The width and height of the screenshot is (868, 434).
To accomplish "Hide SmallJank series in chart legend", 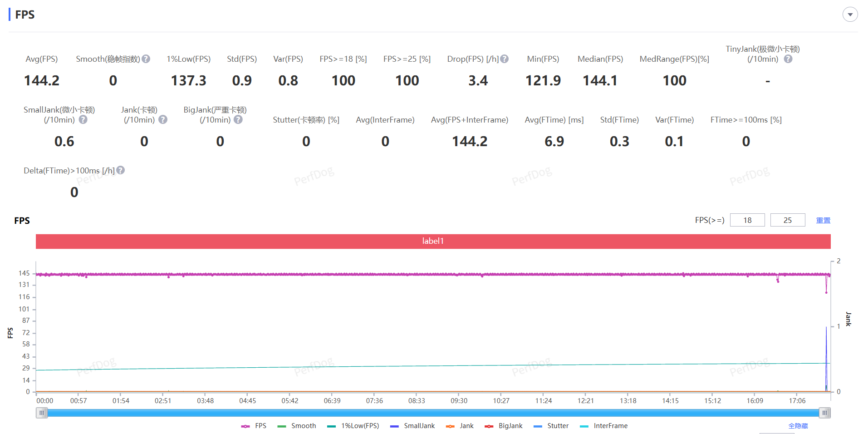I will tap(413, 426).
